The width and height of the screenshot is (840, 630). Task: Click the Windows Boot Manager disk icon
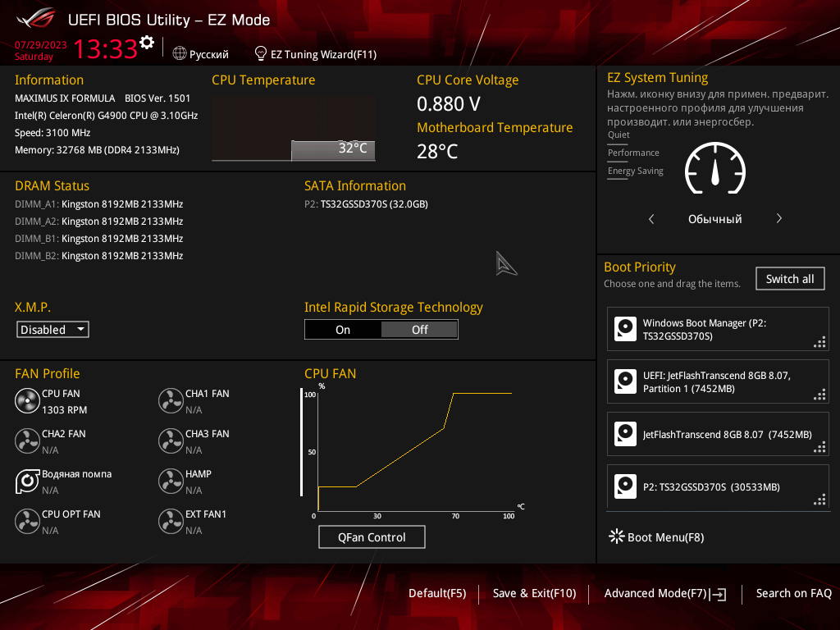click(x=625, y=329)
